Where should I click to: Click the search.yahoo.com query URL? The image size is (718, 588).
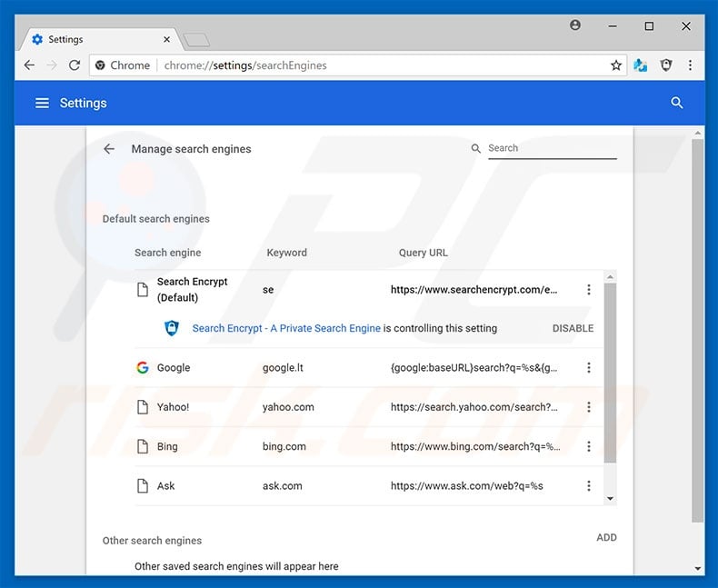[474, 407]
